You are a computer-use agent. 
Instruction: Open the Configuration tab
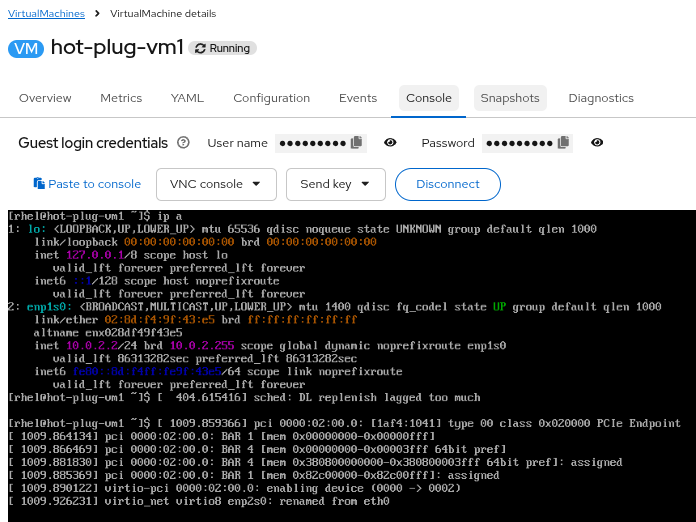tap(272, 98)
